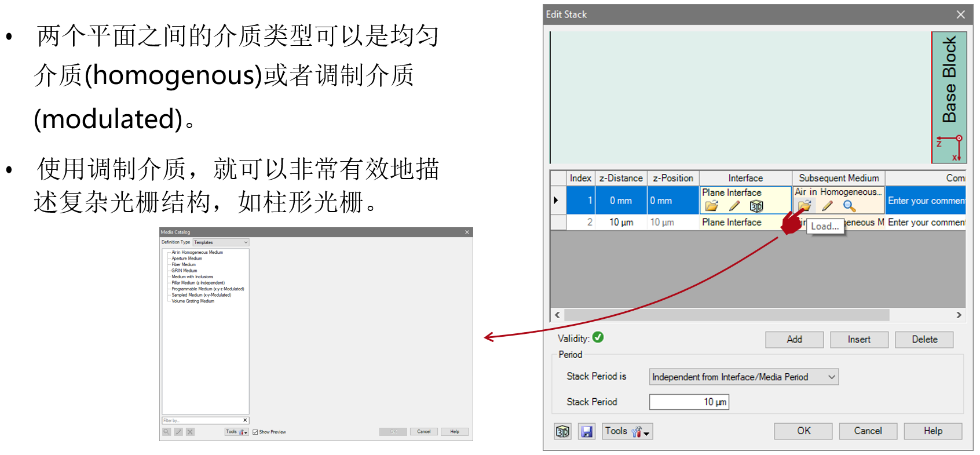The width and height of the screenshot is (980, 455).
Task: Close the Edit Stack dialog
Action: point(961,14)
